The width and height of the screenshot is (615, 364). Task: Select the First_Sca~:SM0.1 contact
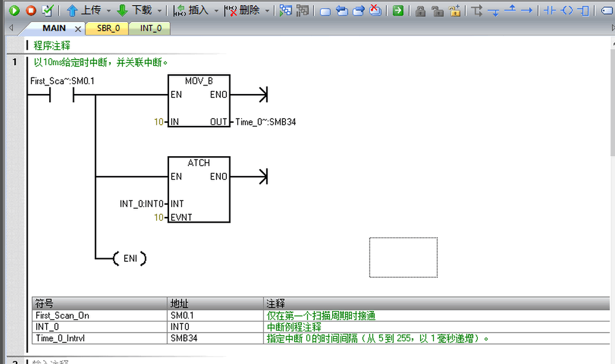pyautogui.click(x=62, y=95)
